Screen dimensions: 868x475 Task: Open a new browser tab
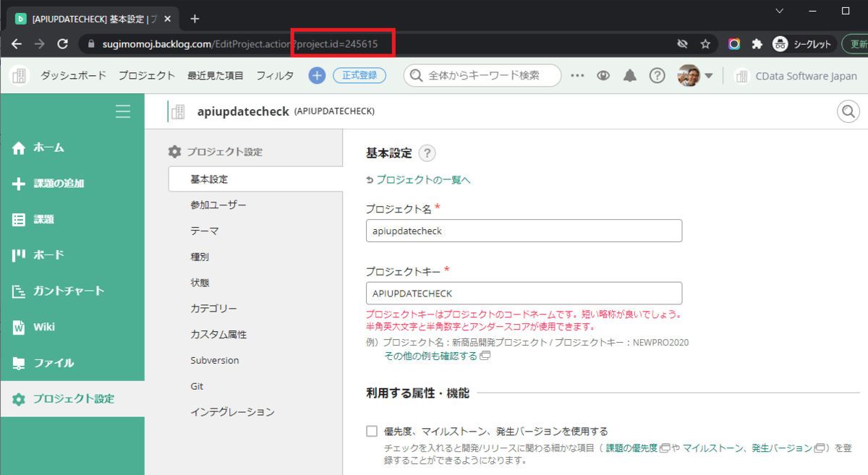[x=195, y=19]
